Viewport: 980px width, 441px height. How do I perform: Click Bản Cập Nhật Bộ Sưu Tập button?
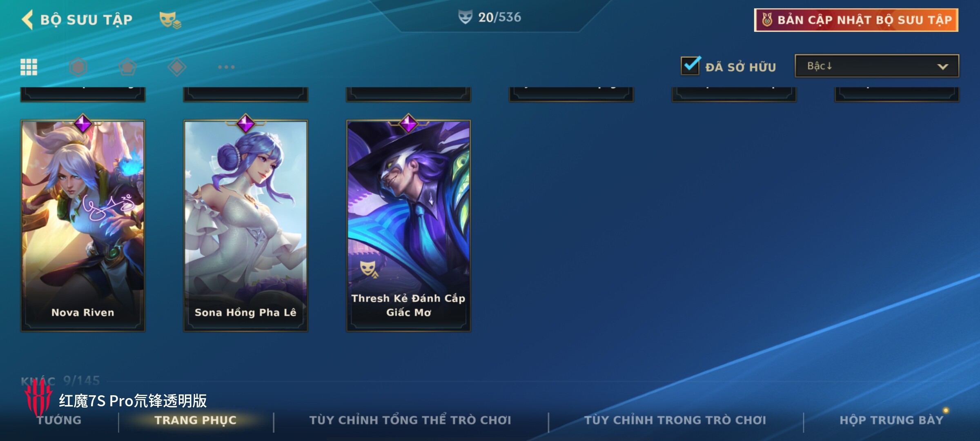[856, 20]
